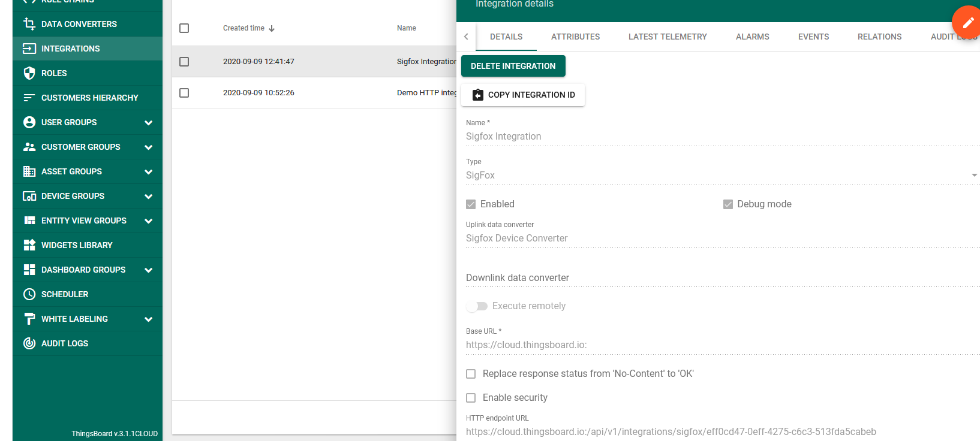Select the Sigfox Integration row checkbox

[184, 62]
